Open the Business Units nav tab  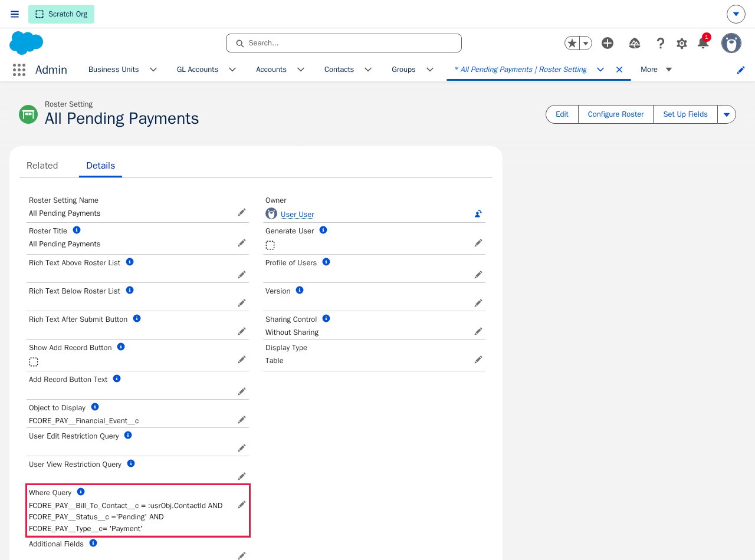point(114,70)
